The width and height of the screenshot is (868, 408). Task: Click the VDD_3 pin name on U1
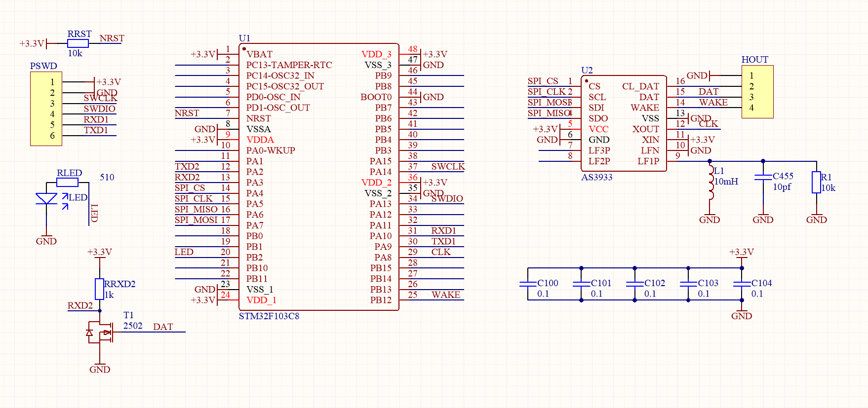pyautogui.click(x=377, y=54)
